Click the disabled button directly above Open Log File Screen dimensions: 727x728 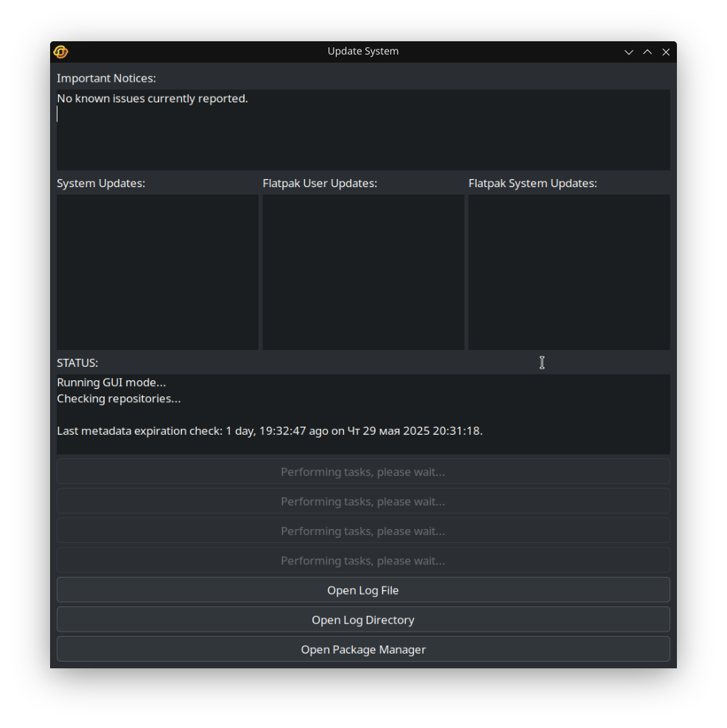coord(363,561)
